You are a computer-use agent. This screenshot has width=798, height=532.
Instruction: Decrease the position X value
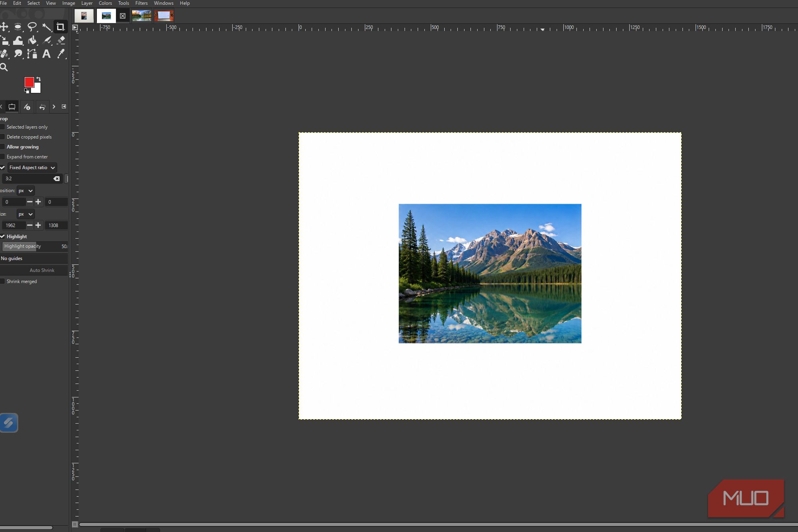tap(29, 202)
